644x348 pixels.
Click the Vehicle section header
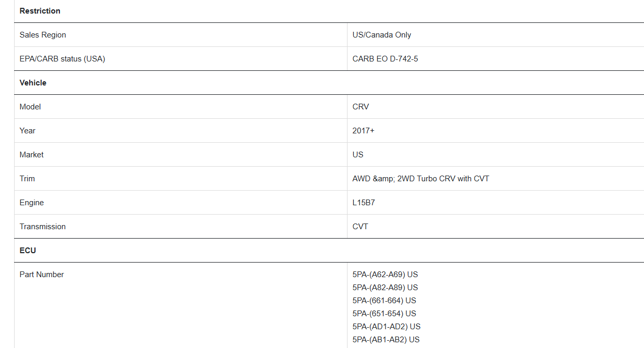[x=33, y=83]
